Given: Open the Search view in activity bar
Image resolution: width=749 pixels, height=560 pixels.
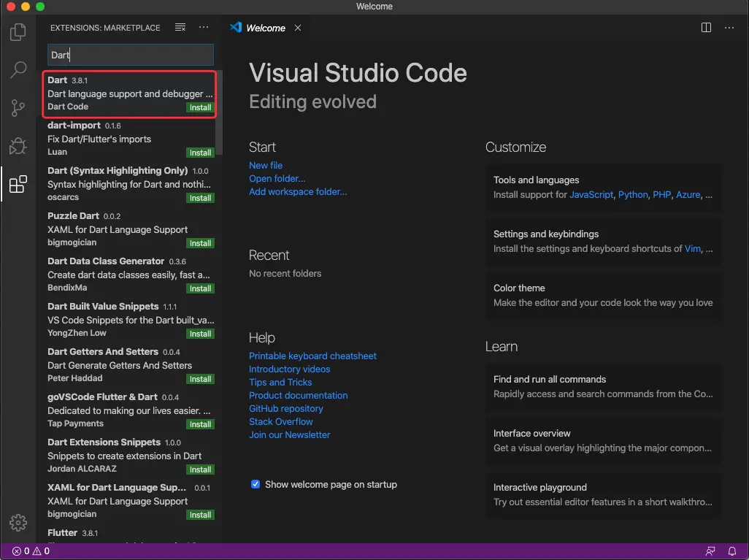Looking at the screenshot, I should point(18,70).
